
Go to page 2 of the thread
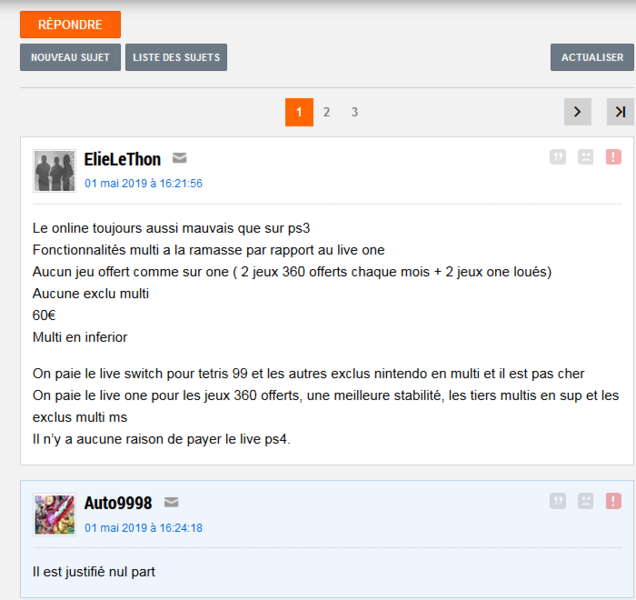pyautogui.click(x=327, y=112)
